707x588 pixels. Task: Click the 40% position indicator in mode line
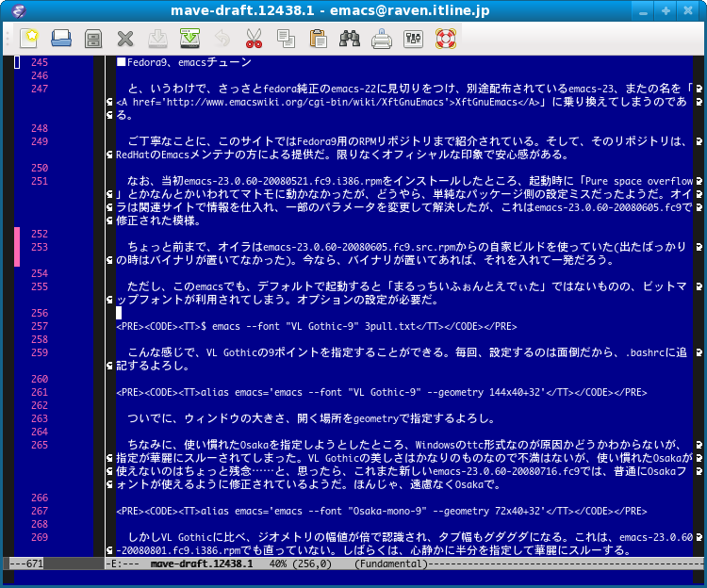click(278, 563)
